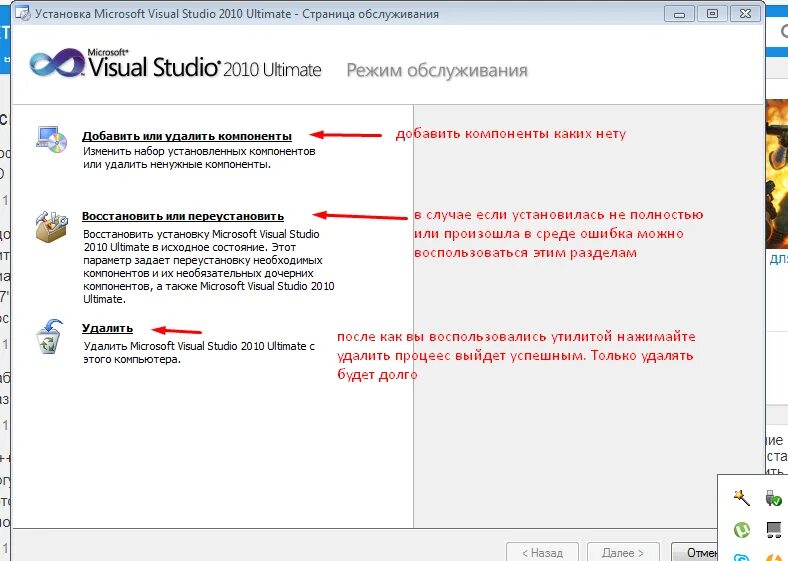788x561 pixels.
Task: Click the recycle bin icon for uninstall
Action: pos(50,337)
